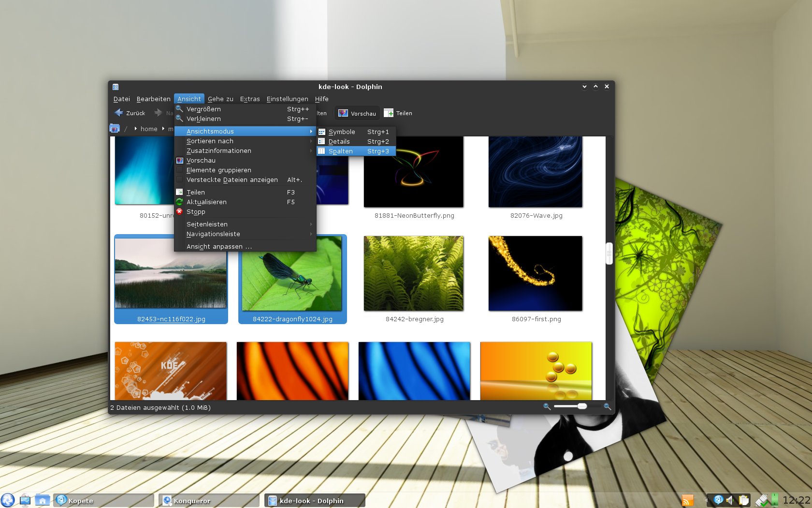
Task: Open the Gehe zu menu
Action: 220,99
